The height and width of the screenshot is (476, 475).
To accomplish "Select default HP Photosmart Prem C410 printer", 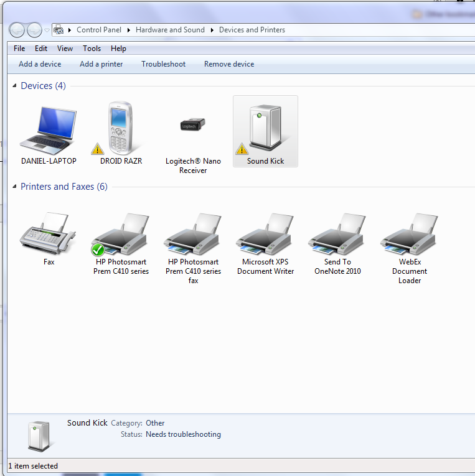I will [121, 235].
